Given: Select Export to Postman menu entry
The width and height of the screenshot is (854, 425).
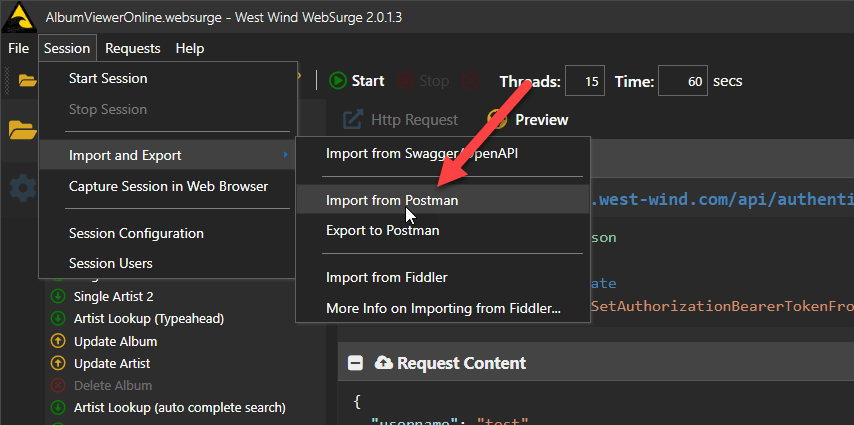Looking at the screenshot, I should click(382, 230).
